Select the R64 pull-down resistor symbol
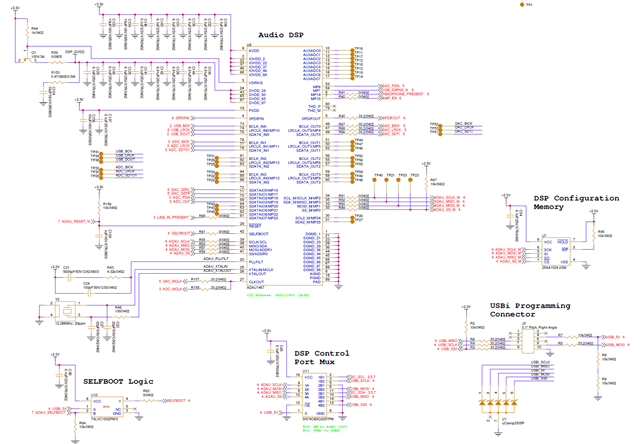The height and width of the screenshot is (444, 640). pyautogui.click(x=75, y=427)
